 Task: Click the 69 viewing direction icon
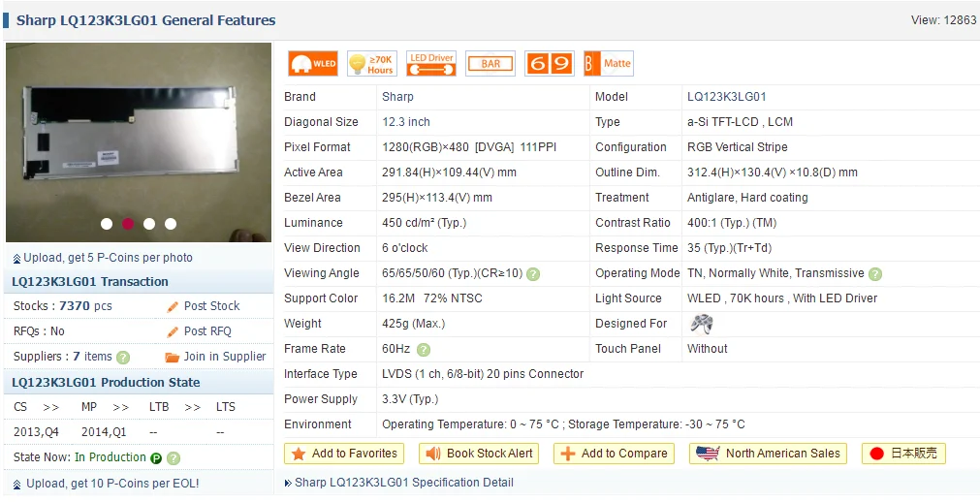coord(550,63)
